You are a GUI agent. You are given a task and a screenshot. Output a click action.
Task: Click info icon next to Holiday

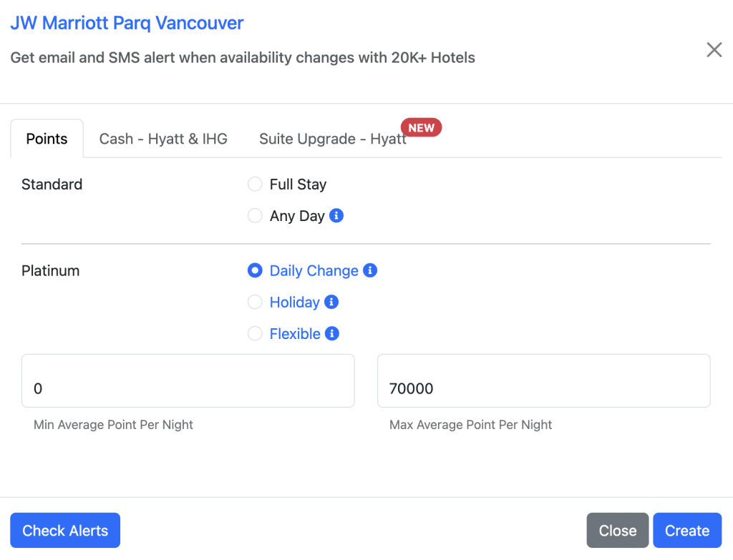click(331, 302)
